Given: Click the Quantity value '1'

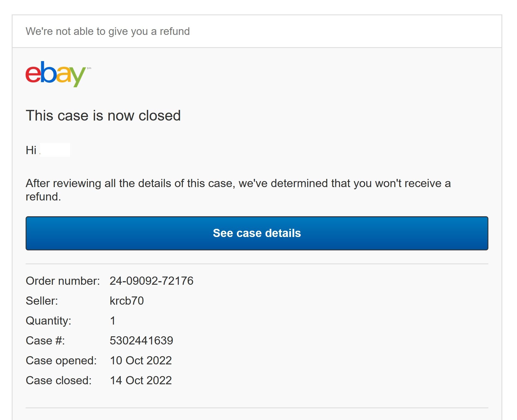Looking at the screenshot, I should tap(112, 320).
